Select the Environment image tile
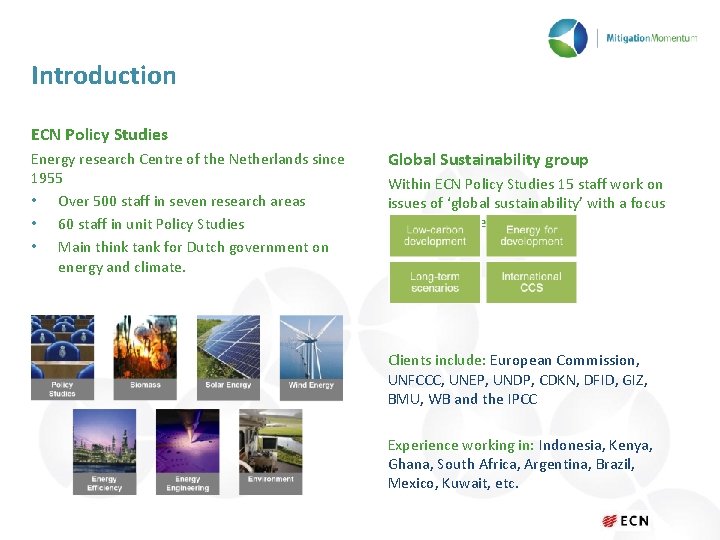 click(270, 452)
